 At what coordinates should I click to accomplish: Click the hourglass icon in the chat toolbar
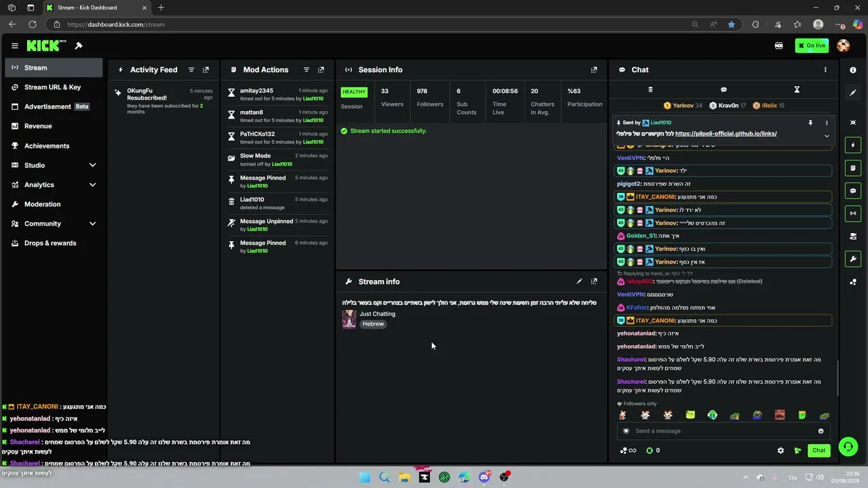pos(797,89)
